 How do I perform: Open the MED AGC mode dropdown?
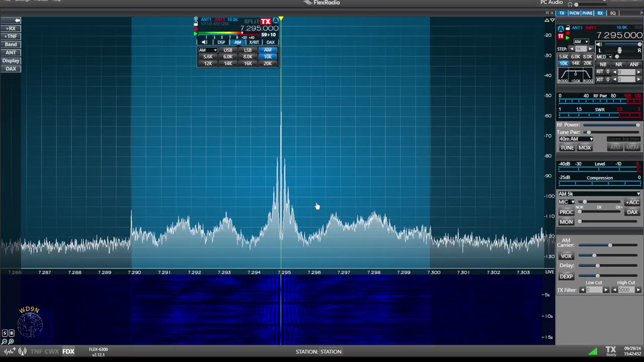[604, 57]
